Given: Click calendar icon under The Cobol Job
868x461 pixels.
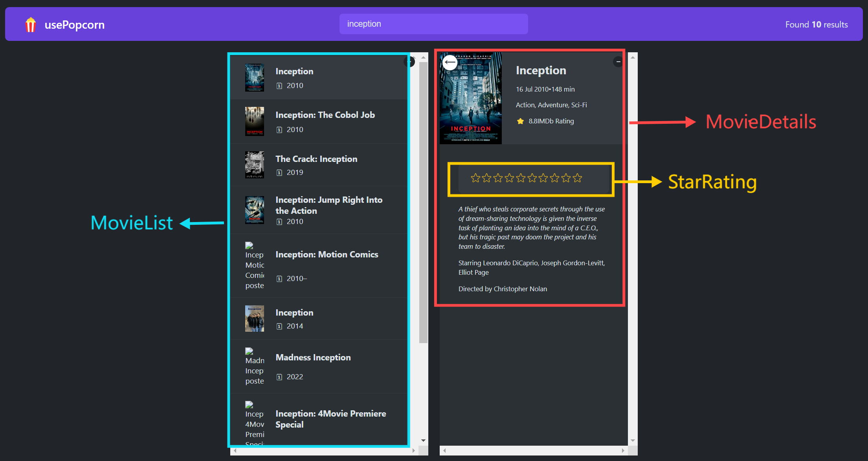Looking at the screenshot, I should [279, 130].
